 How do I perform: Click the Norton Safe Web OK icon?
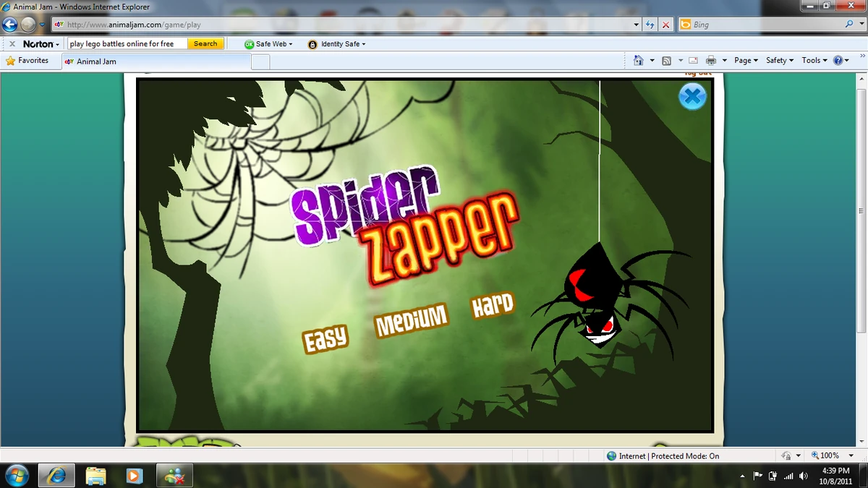249,43
